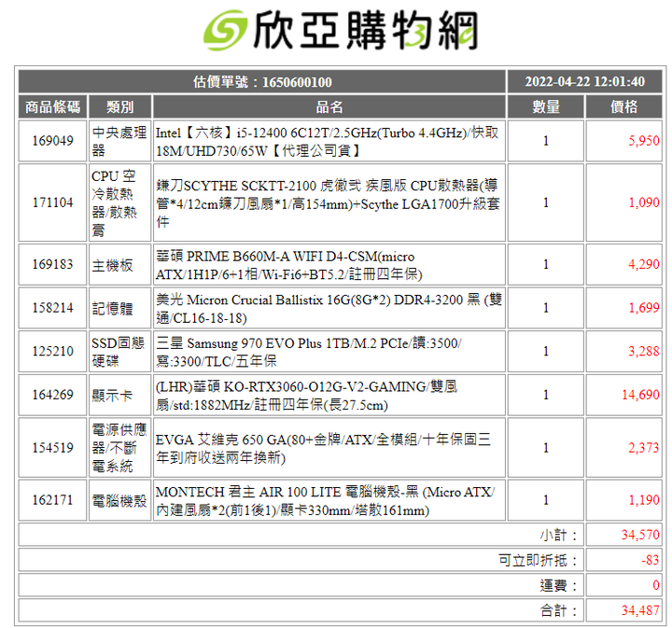Select product code 154519
The height and width of the screenshot is (628, 672).
click(52, 448)
